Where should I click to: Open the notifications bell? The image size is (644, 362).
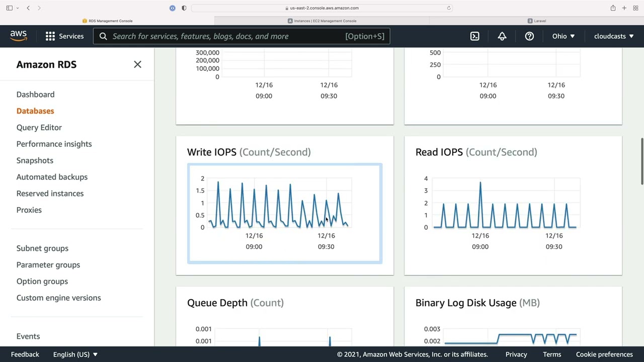coord(502,36)
